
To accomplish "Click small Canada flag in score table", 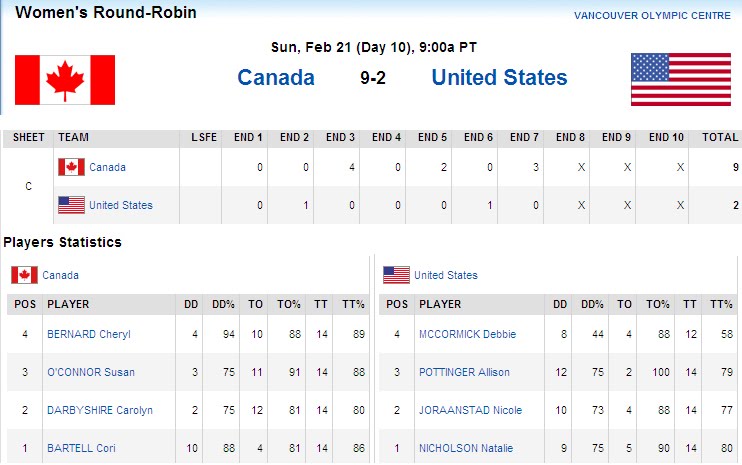I will 71,167.
